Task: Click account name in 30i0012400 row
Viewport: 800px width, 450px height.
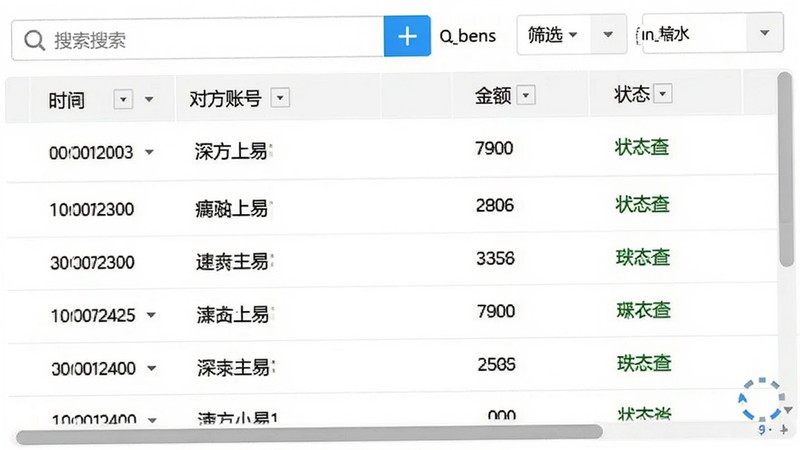Action: (x=236, y=367)
